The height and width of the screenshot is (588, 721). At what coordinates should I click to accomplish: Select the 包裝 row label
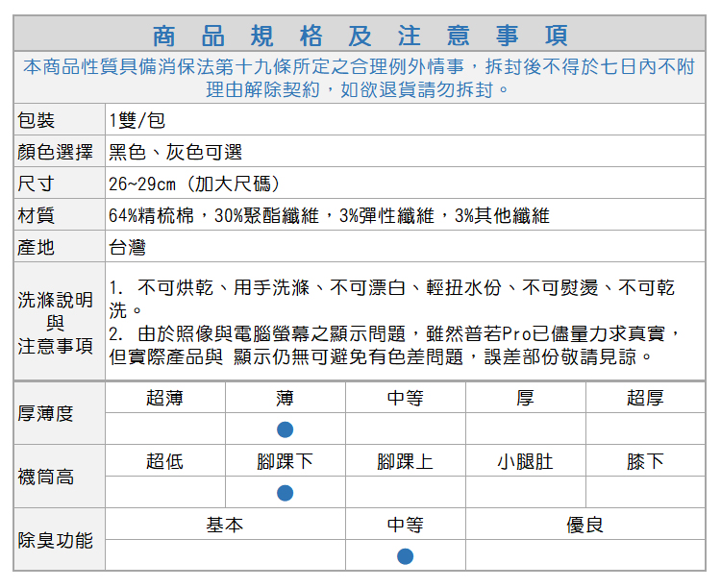(x=37, y=120)
